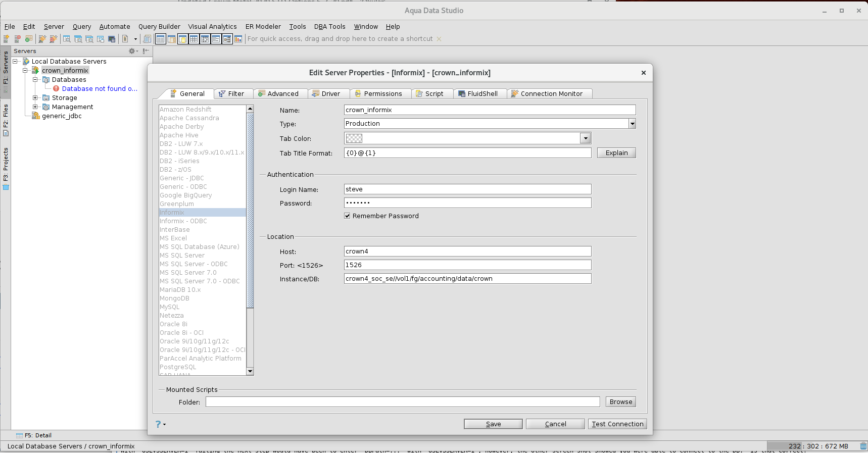The height and width of the screenshot is (453, 868).
Task: Click the FluidShell terminal toolbar icon
Action: [x=112, y=39]
